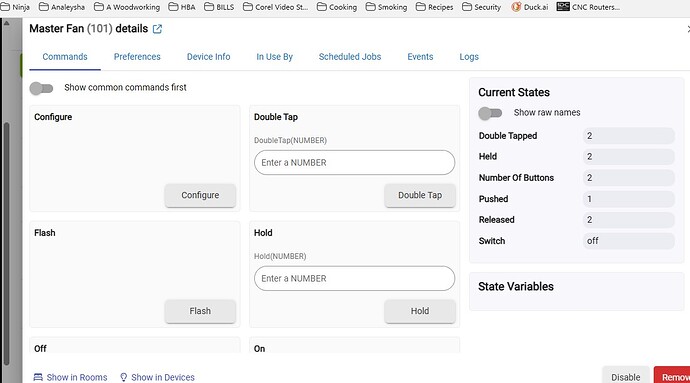
Task: Open the A Woodworking bookmarks folder
Action: [127, 7]
